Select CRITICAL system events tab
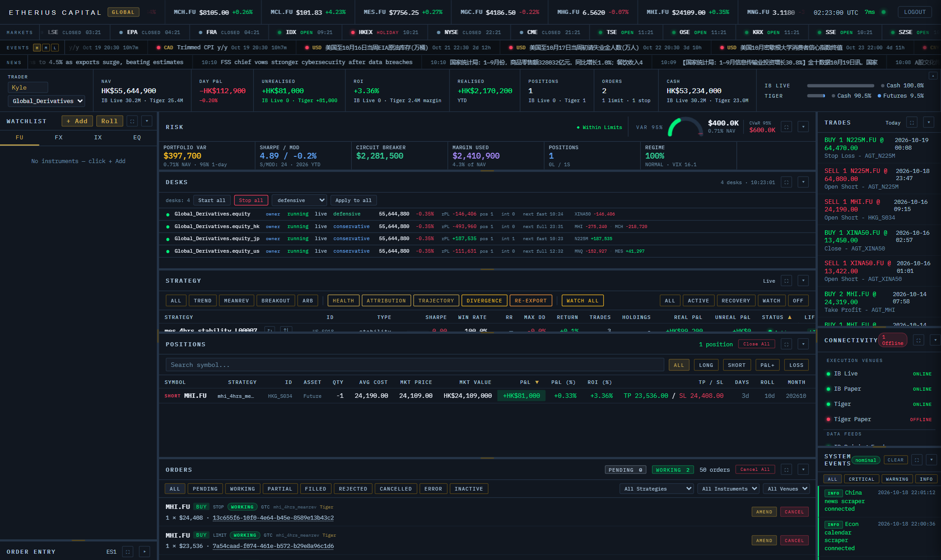 [x=861, y=479]
